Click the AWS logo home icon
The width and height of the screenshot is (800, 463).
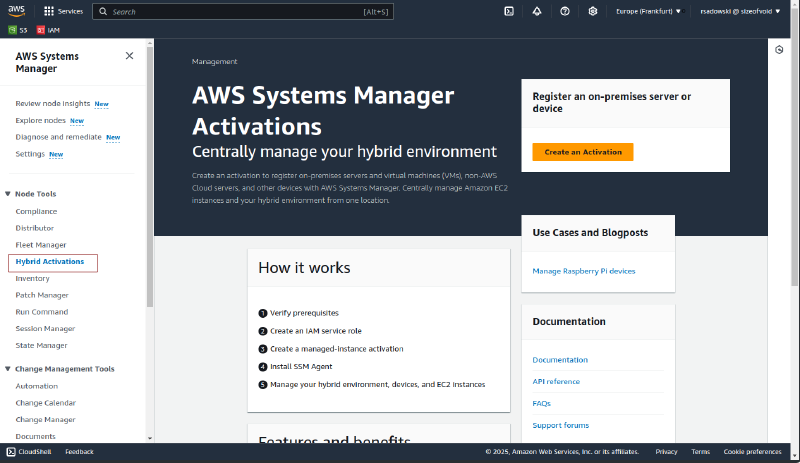tap(19, 11)
